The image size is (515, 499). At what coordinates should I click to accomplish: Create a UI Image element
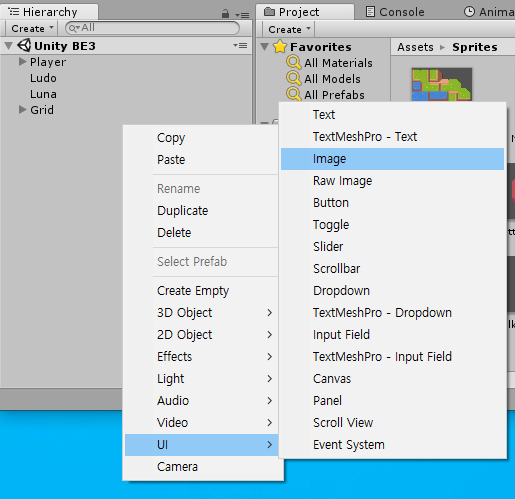coord(392,159)
